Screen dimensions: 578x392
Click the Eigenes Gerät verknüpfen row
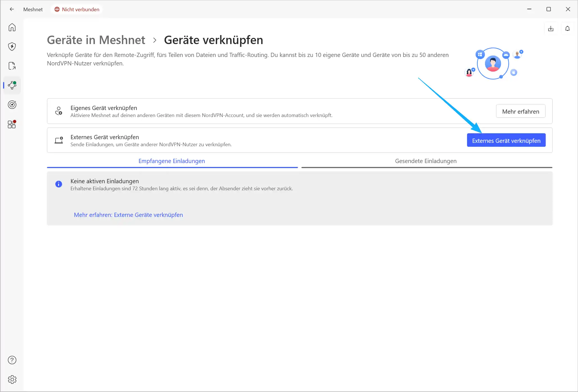point(201,111)
